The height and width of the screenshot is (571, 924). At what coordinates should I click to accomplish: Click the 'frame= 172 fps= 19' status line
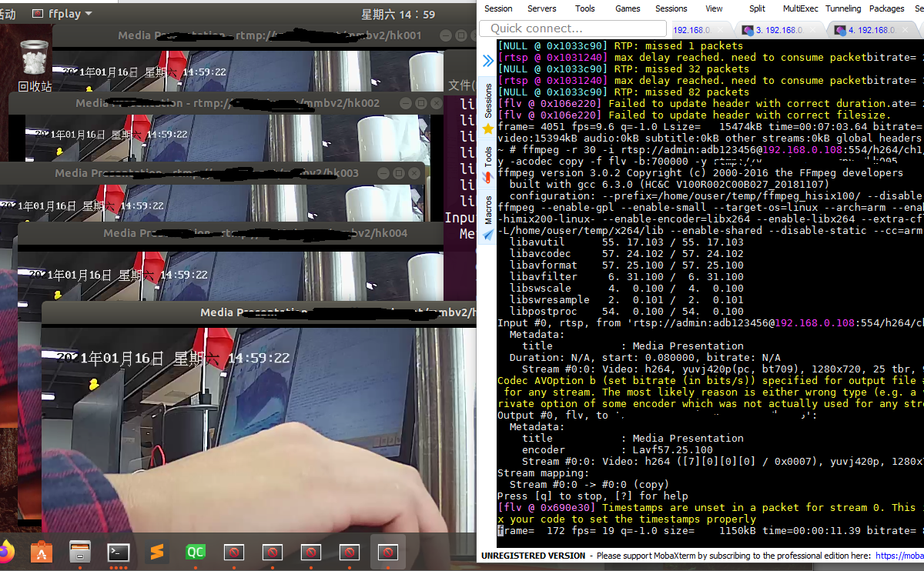click(710, 530)
